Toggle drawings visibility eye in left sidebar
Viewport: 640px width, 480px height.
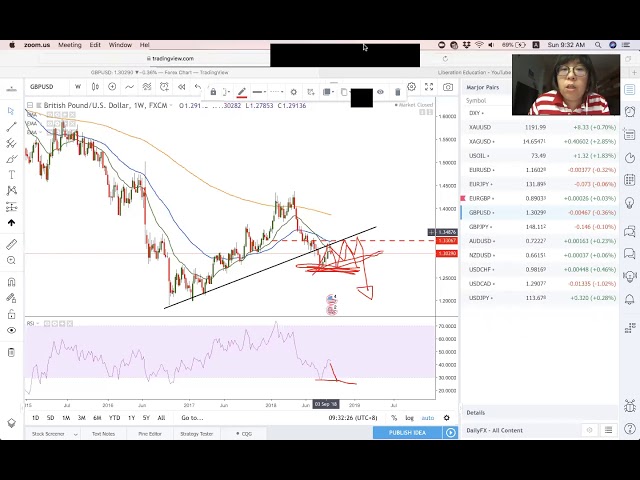click(11, 330)
